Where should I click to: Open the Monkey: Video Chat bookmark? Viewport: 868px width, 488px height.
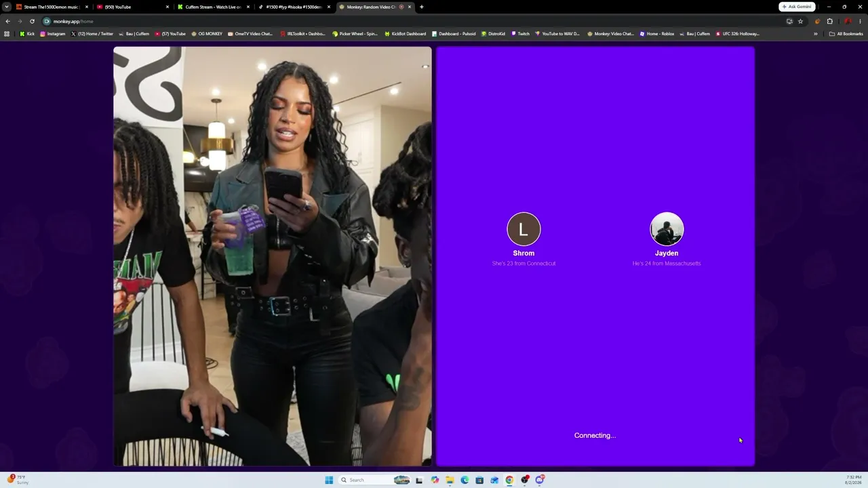[x=610, y=34]
